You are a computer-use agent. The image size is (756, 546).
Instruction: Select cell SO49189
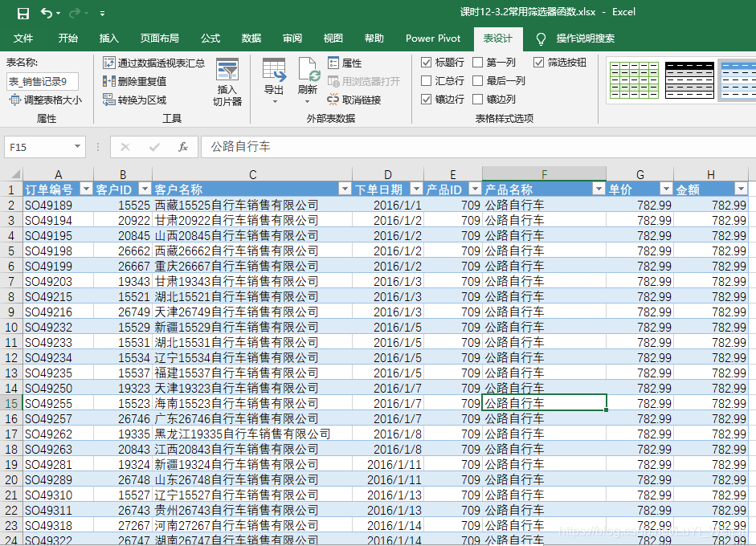tap(58, 206)
